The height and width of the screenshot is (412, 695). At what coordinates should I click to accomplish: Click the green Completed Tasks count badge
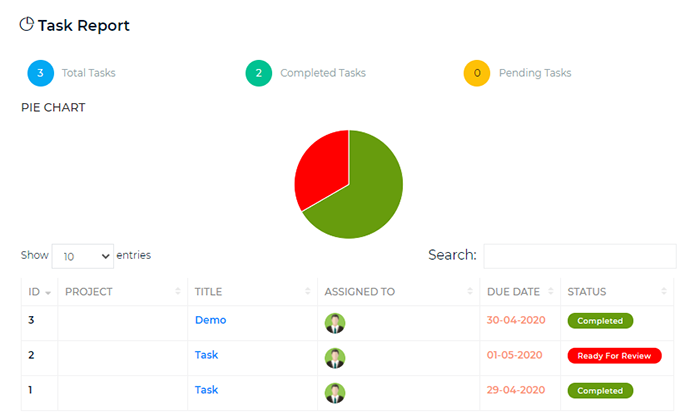pyautogui.click(x=258, y=73)
